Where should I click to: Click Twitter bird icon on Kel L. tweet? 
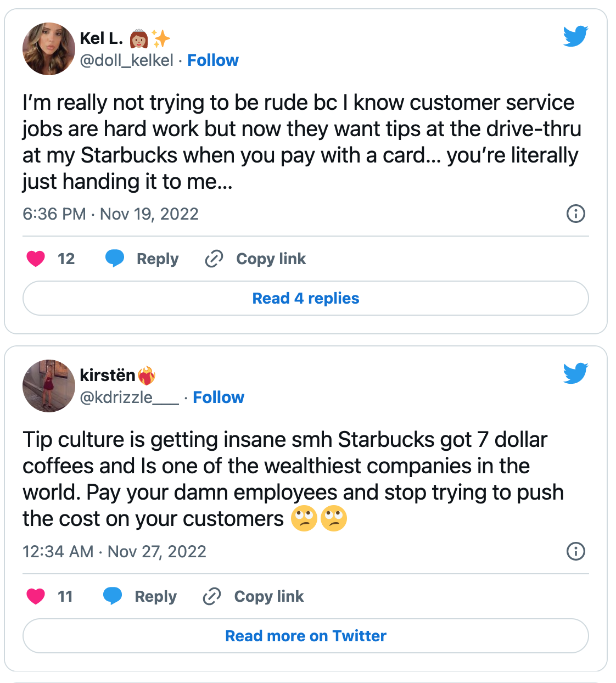(x=575, y=36)
